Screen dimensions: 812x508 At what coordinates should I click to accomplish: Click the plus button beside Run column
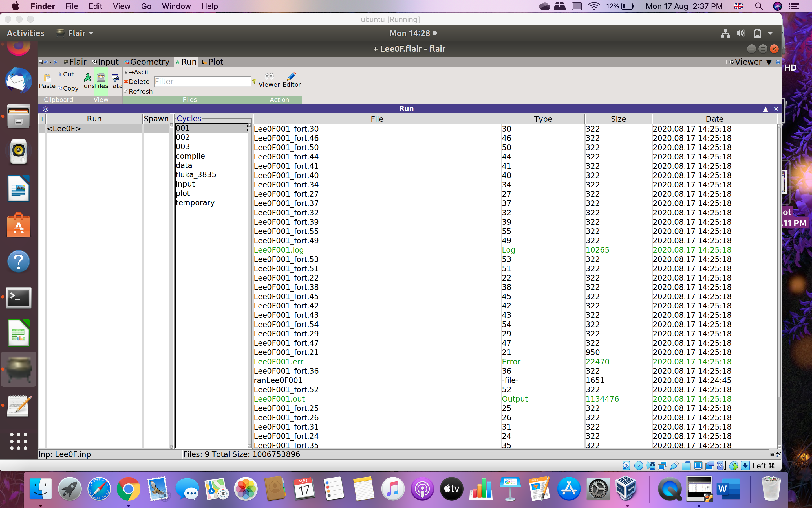pos(42,119)
